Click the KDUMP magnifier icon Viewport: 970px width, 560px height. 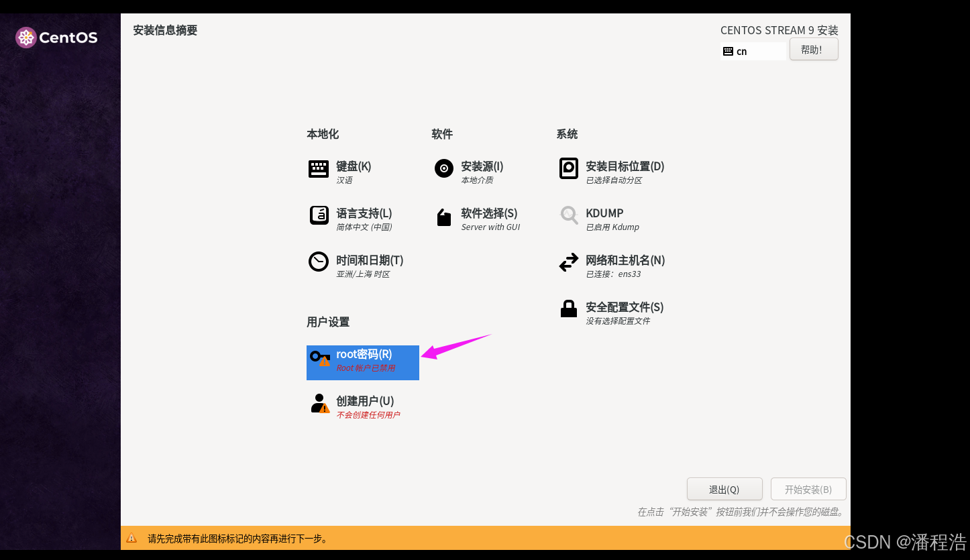pos(569,215)
